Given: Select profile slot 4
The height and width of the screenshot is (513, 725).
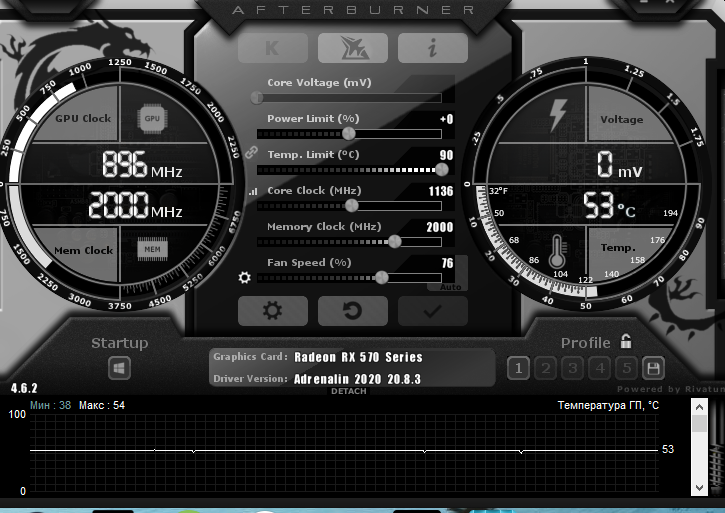Looking at the screenshot, I should coord(600,368).
